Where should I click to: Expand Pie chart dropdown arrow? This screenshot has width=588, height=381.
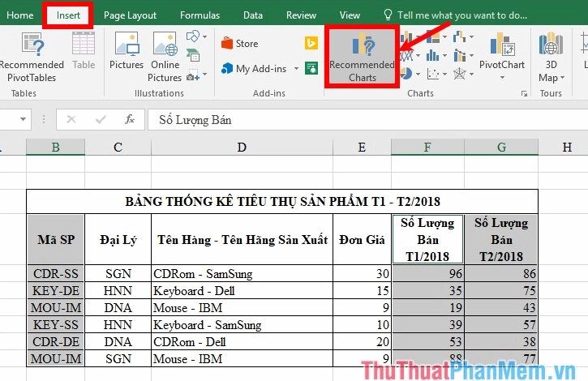418,74
